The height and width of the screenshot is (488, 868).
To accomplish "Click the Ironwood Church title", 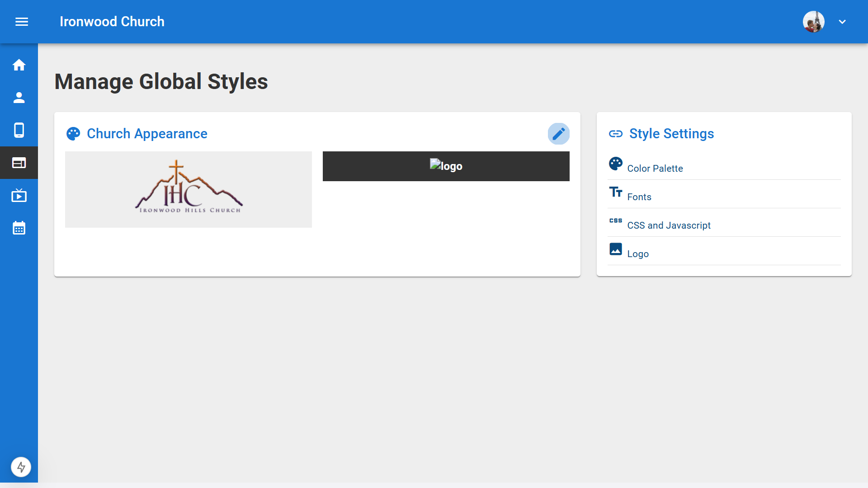I will point(112,22).
